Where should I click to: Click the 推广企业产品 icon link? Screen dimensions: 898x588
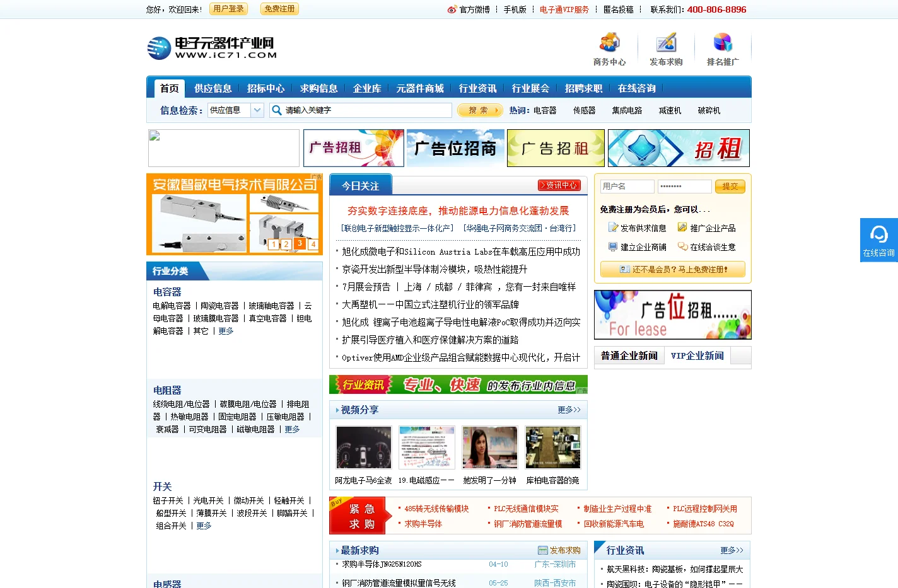[706, 228]
